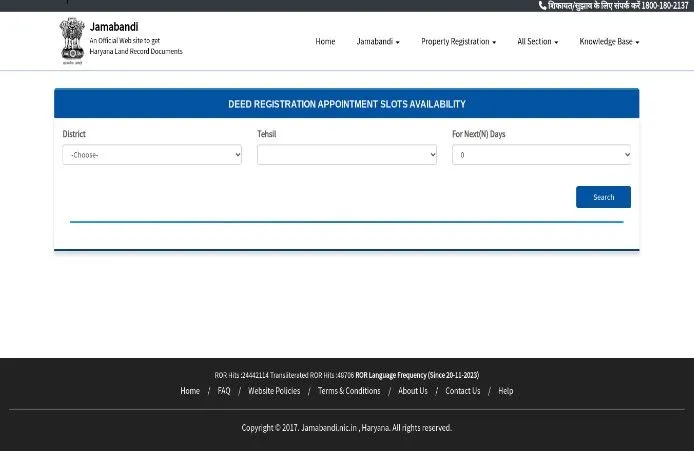
Task: Click the Deed Registration Appointment Slots header
Action: coord(346,104)
